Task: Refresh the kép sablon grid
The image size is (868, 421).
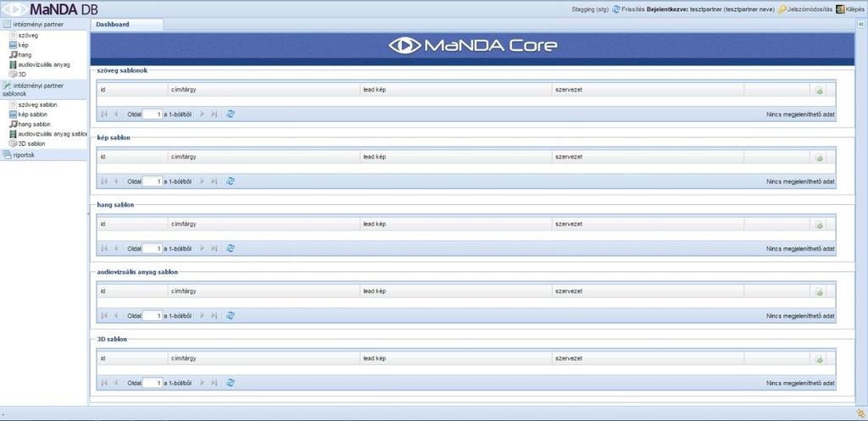Action: (x=231, y=181)
